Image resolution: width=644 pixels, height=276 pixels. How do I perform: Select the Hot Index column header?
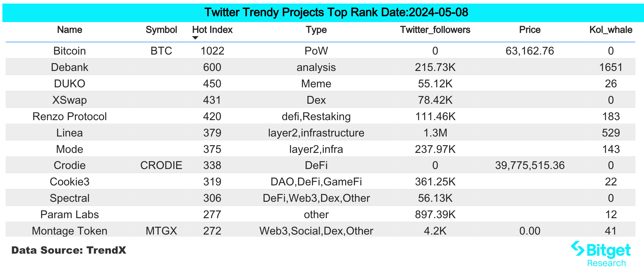pos(212,30)
